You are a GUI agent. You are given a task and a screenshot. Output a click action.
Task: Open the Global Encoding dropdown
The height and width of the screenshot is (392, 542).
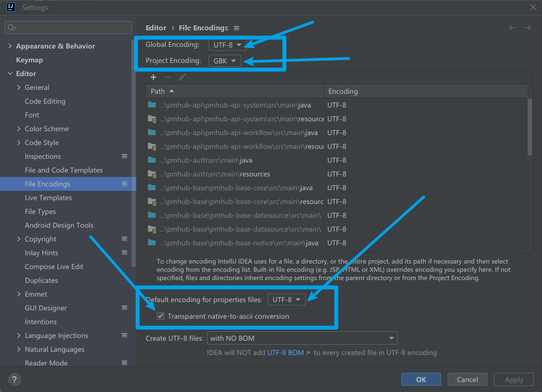click(227, 45)
